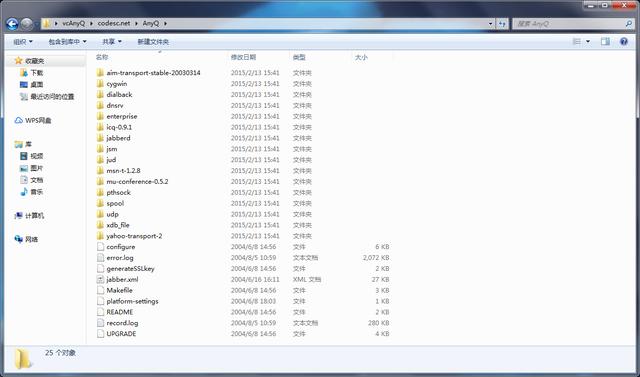Open 视频 library
The width and height of the screenshot is (640, 377).
[36, 156]
